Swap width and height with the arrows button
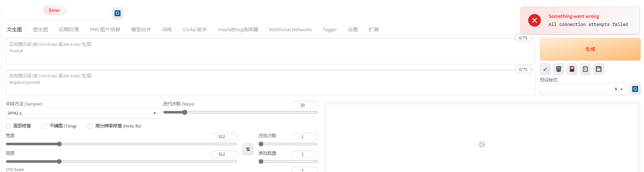644x172 pixels. click(248, 149)
